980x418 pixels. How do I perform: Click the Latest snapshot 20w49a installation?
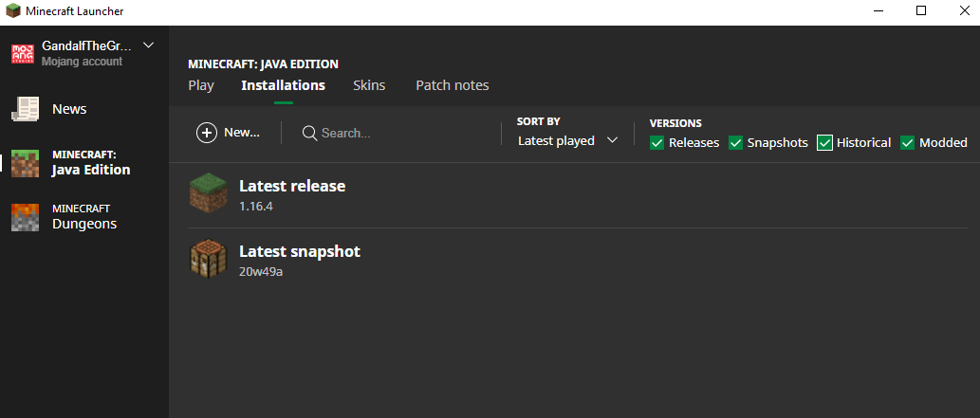tap(299, 261)
